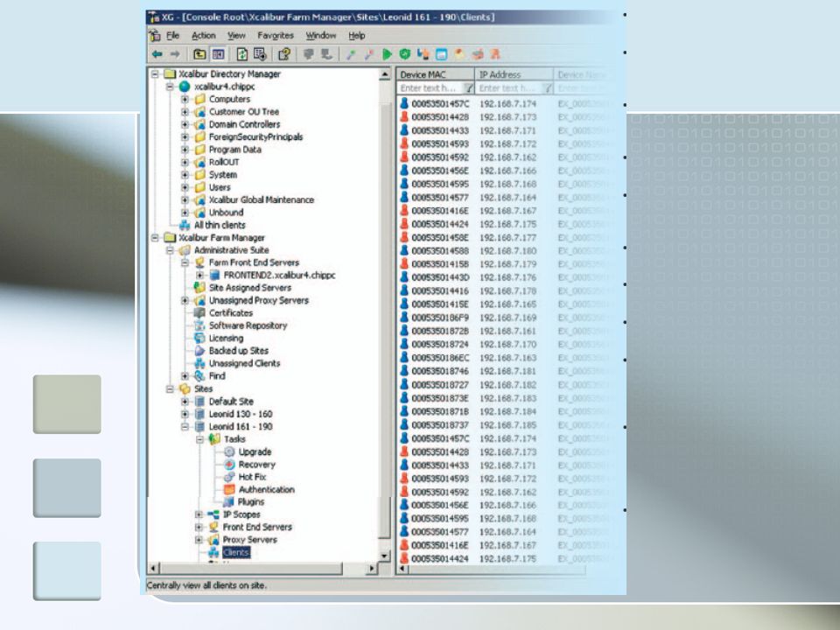
Task: Click the green shield toolbar icon
Action: point(405,54)
